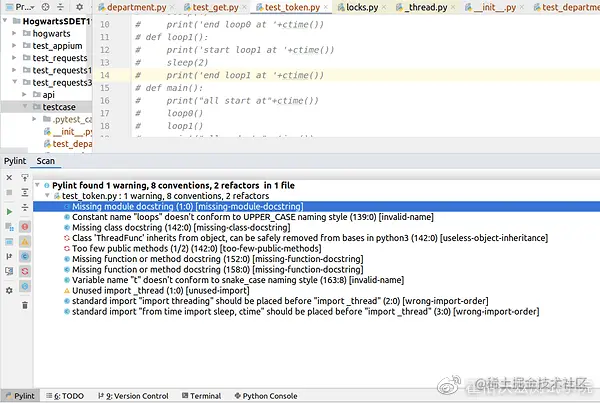Open 6: TODO tool window
This screenshot has width=600, height=403.
65,396
